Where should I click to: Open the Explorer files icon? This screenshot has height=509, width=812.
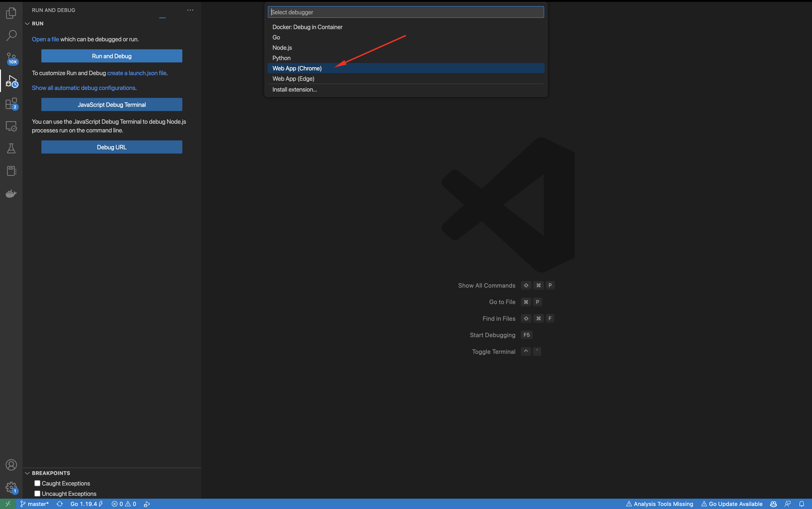point(11,13)
